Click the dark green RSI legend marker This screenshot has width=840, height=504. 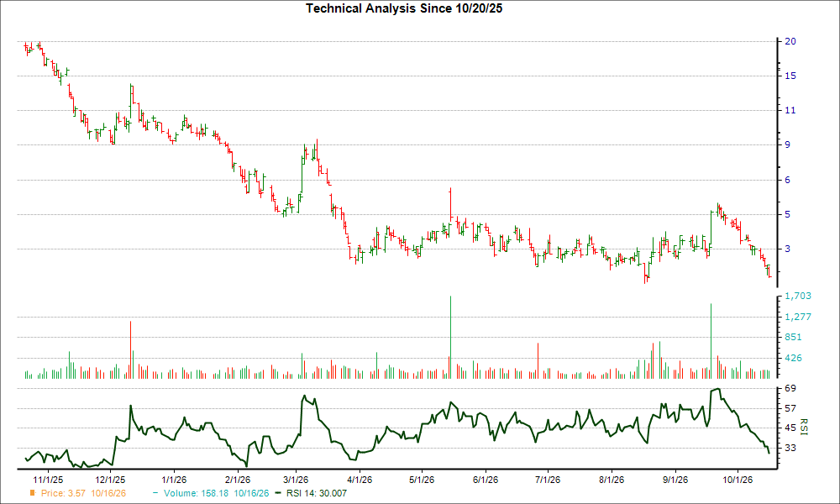pyautogui.click(x=277, y=493)
